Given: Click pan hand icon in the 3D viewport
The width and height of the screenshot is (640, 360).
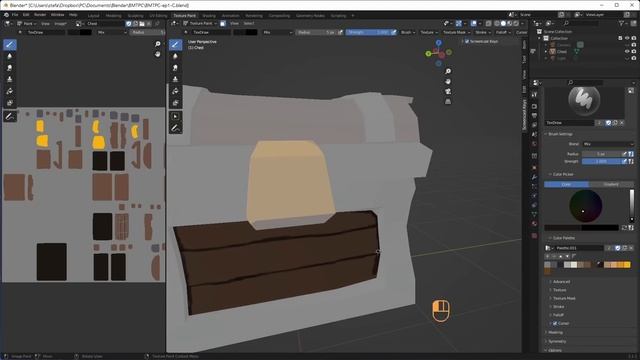Looking at the screenshot, I should (448, 81).
